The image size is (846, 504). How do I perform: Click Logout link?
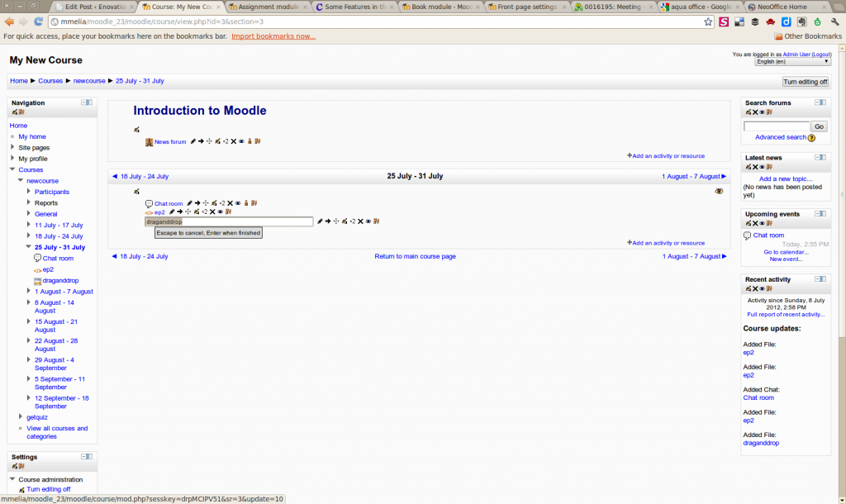(821, 55)
